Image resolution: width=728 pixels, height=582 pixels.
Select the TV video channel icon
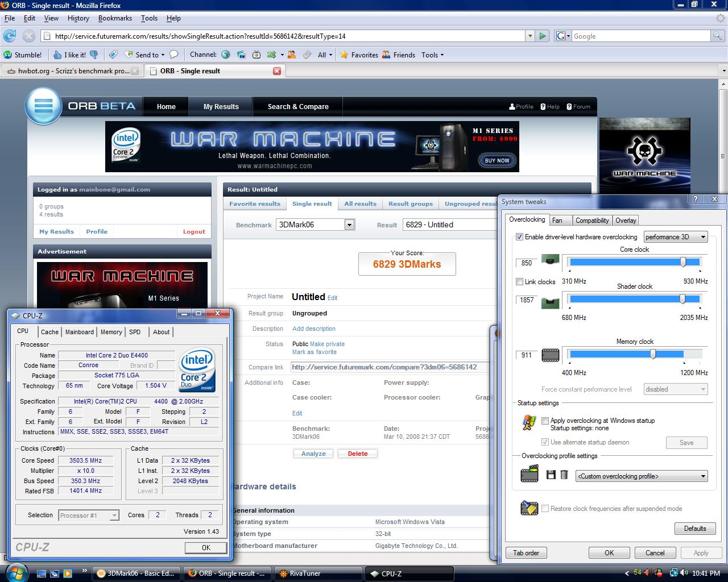257,55
